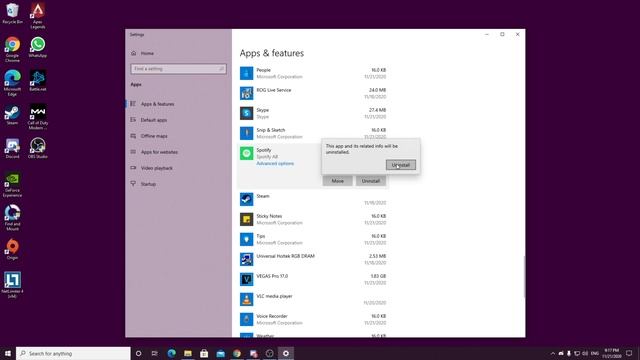Open Startup section in sidebar
The height and width of the screenshot is (360, 640).
pyautogui.click(x=148, y=184)
